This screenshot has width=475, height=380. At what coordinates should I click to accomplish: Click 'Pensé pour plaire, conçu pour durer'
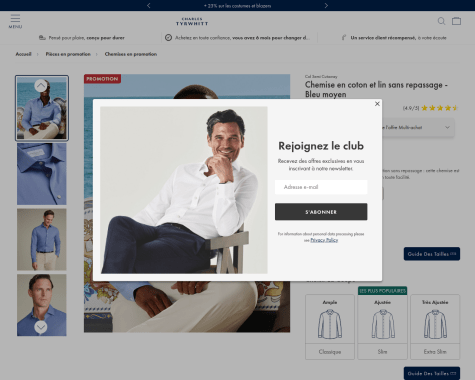[86, 38]
